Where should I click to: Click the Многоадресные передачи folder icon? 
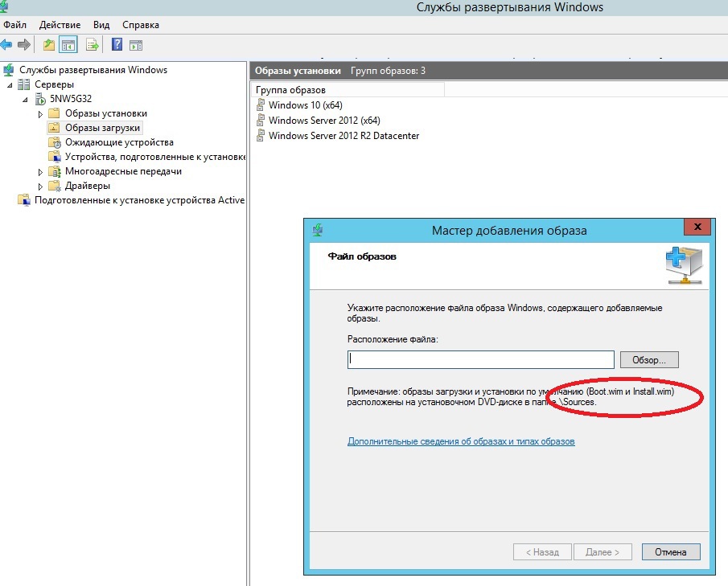pyautogui.click(x=55, y=171)
